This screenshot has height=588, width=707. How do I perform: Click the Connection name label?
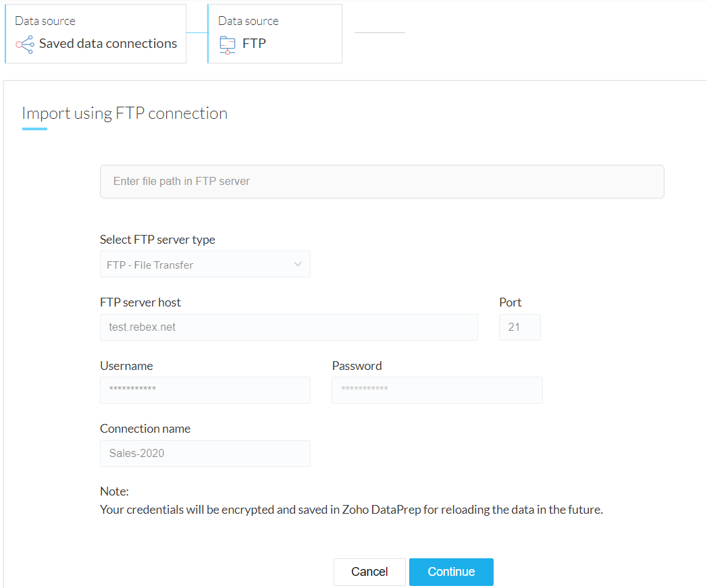(145, 429)
